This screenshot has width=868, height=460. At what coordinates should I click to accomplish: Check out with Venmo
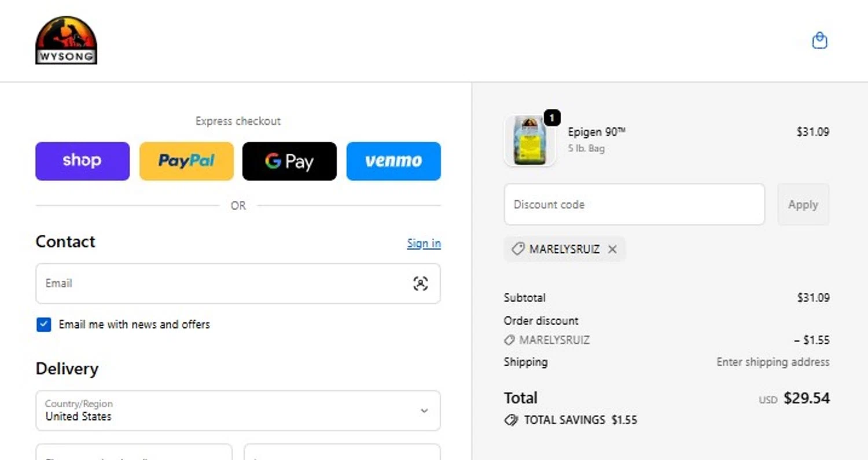coord(393,161)
